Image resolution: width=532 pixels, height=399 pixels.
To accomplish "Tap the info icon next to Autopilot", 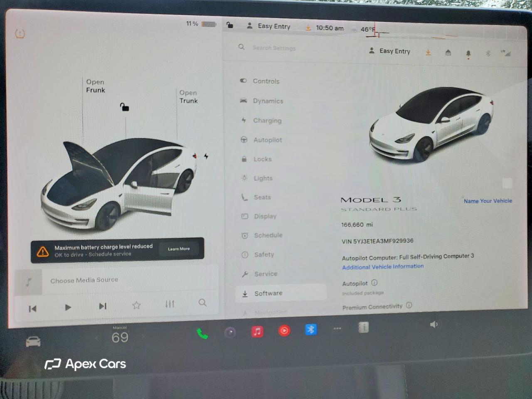I will tap(374, 283).
